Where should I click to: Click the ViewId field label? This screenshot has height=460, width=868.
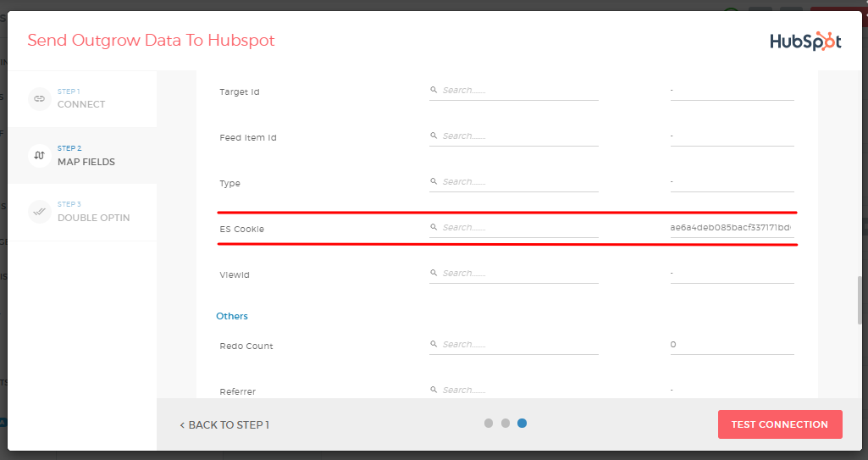coord(235,275)
